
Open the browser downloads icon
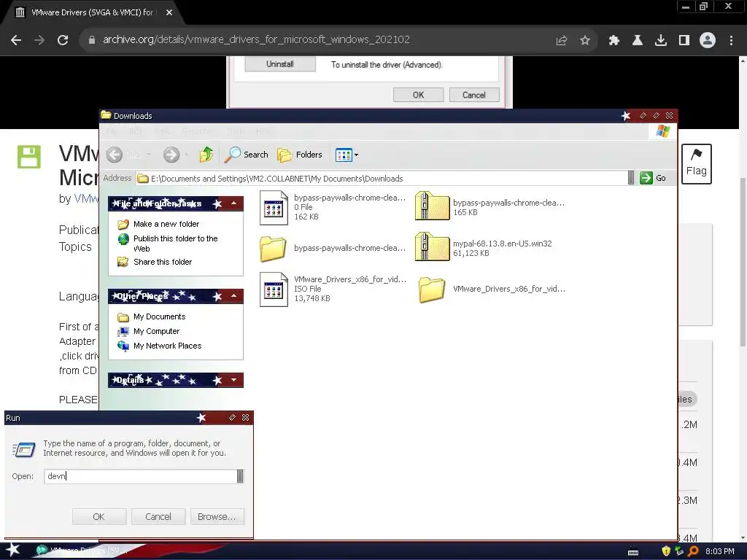(x=661, y=41)
